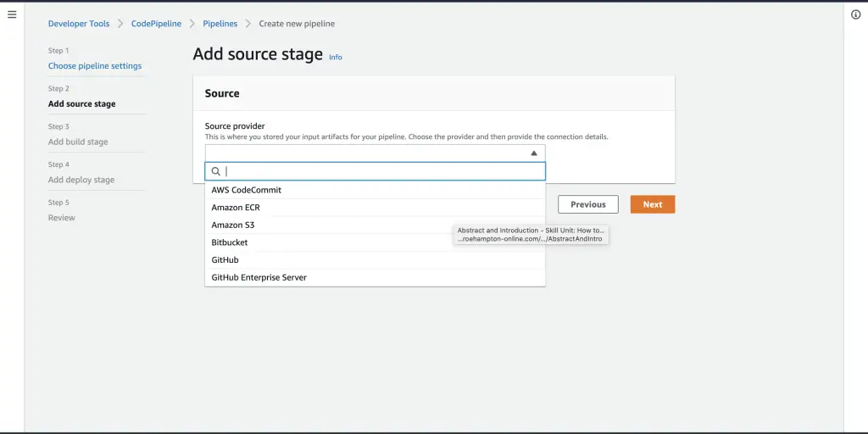Click the Review step label
The height and width of the screenshot is (434, 868).
point(61,218)
